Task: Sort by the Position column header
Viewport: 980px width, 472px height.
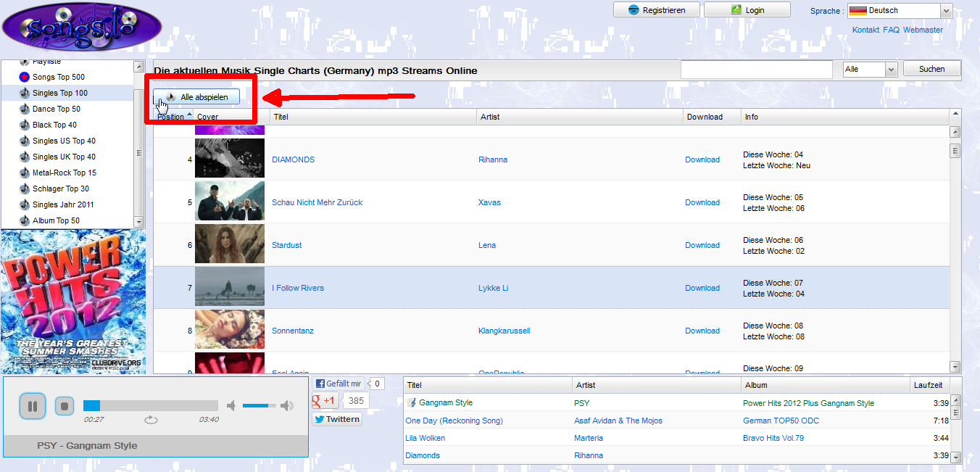Action: (x=174, y=117)
